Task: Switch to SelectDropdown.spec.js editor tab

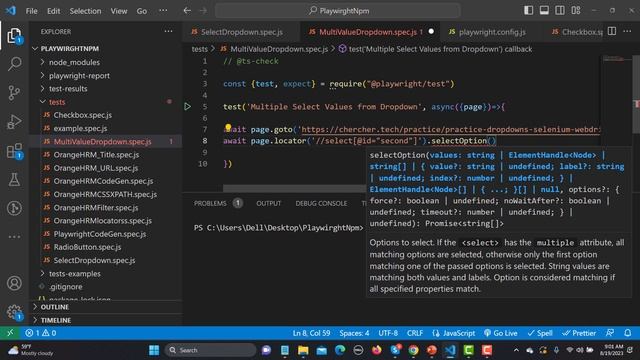Action: coord(241,32)
